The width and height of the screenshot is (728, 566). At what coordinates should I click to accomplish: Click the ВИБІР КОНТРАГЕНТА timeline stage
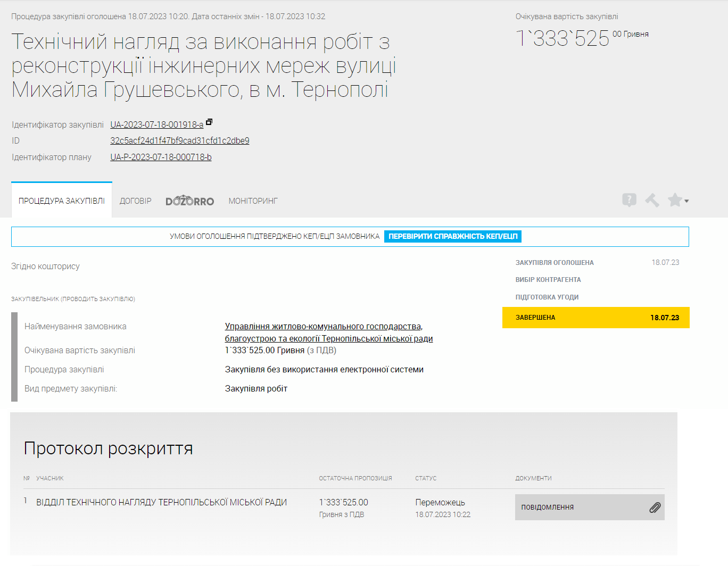(x=548, y=279)
